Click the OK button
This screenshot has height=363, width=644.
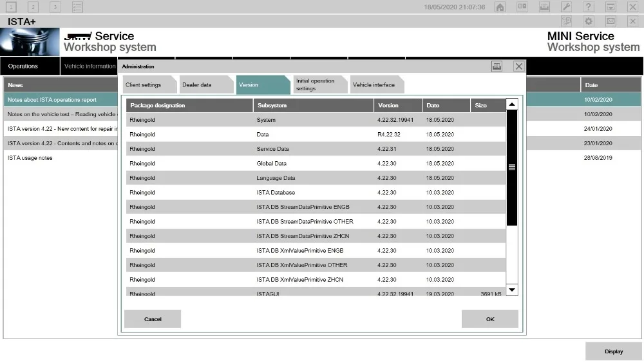pyautogui.click(x=489, y=319)
